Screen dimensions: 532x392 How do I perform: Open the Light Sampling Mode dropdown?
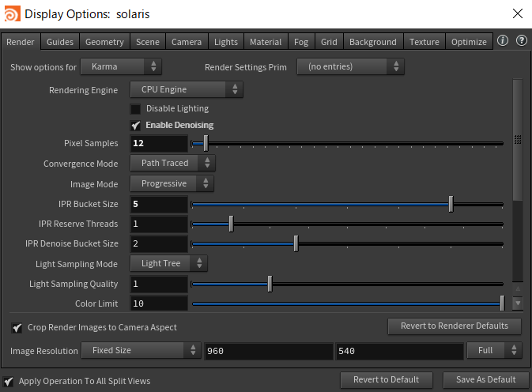[169, 263]
